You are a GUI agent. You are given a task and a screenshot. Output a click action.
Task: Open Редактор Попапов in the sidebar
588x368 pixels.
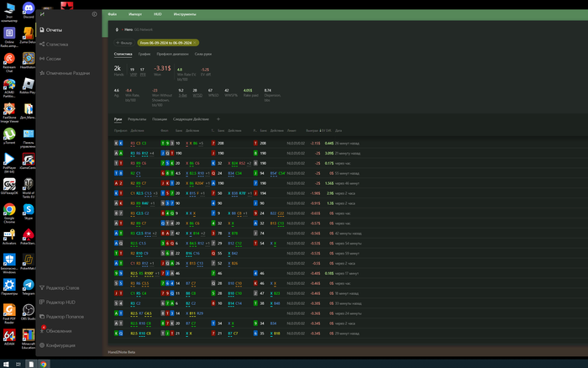tap(65, 316)
